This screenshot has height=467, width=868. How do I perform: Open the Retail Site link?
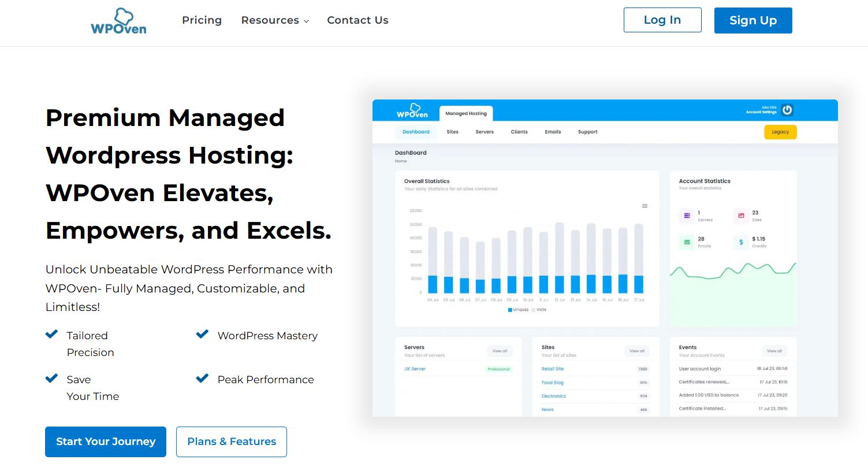pos(553,369)
